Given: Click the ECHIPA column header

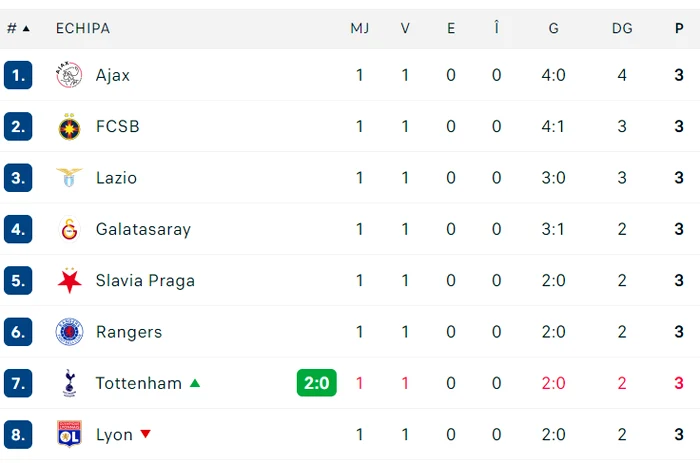Looking at the screenshot, I should 83,29.
